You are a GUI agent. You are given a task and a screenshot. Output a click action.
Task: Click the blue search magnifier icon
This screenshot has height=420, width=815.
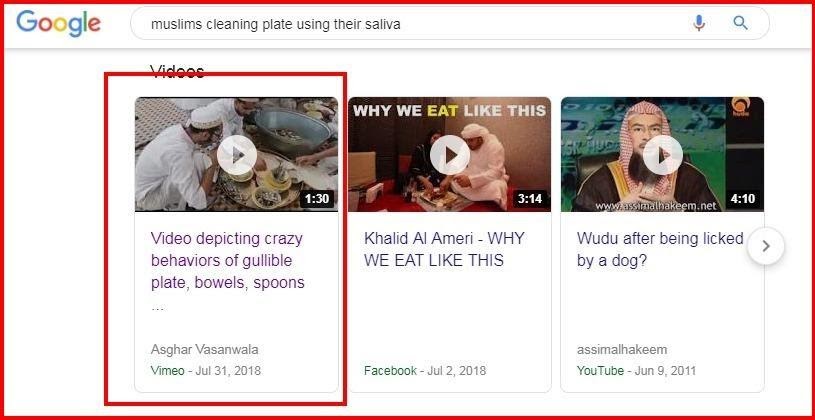740,23
